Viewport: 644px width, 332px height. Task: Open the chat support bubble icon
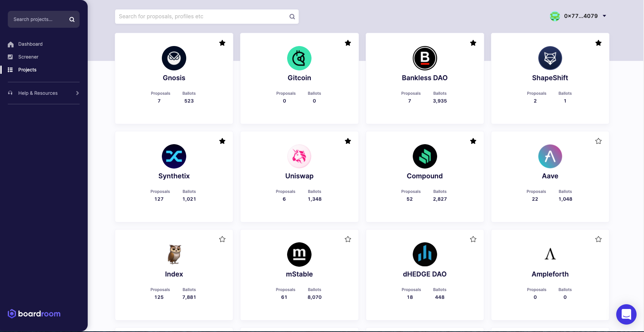[x=626, y=314]
